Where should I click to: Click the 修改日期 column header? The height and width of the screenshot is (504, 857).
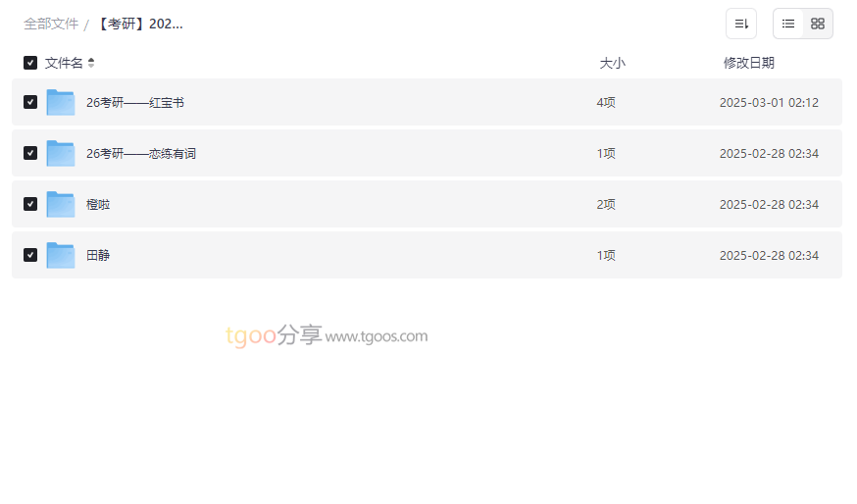coord(748,63)
